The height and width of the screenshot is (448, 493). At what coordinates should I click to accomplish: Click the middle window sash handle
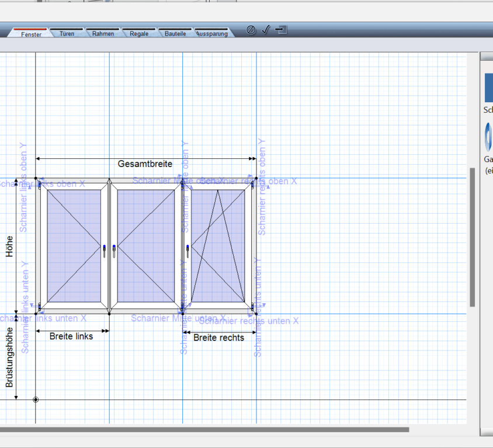coord(114,251)
